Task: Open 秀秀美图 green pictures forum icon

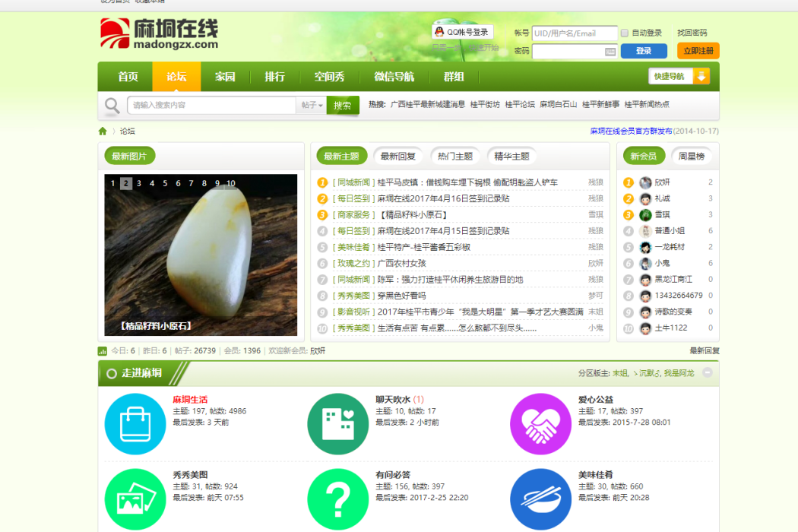Action: 135,499
